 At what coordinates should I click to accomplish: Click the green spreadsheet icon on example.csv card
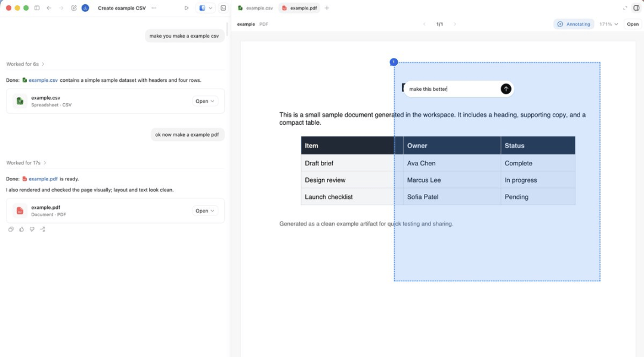(x=20, y=101)
